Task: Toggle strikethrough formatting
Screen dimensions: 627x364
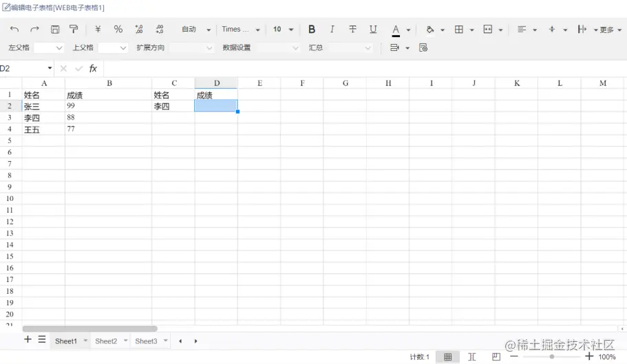Action: [352, 29]
